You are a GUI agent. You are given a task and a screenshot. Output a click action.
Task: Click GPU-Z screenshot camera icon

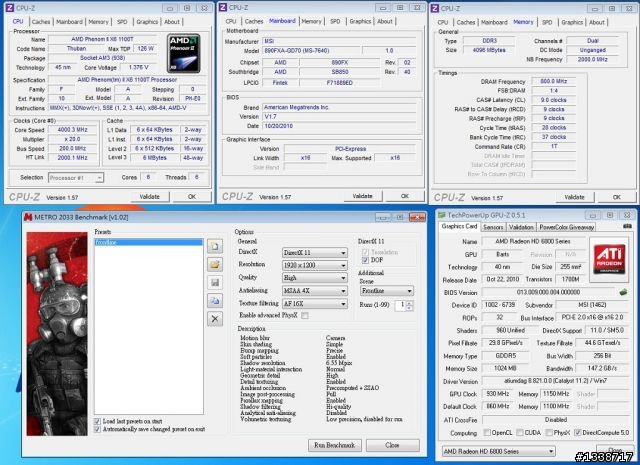click(627, 226)
